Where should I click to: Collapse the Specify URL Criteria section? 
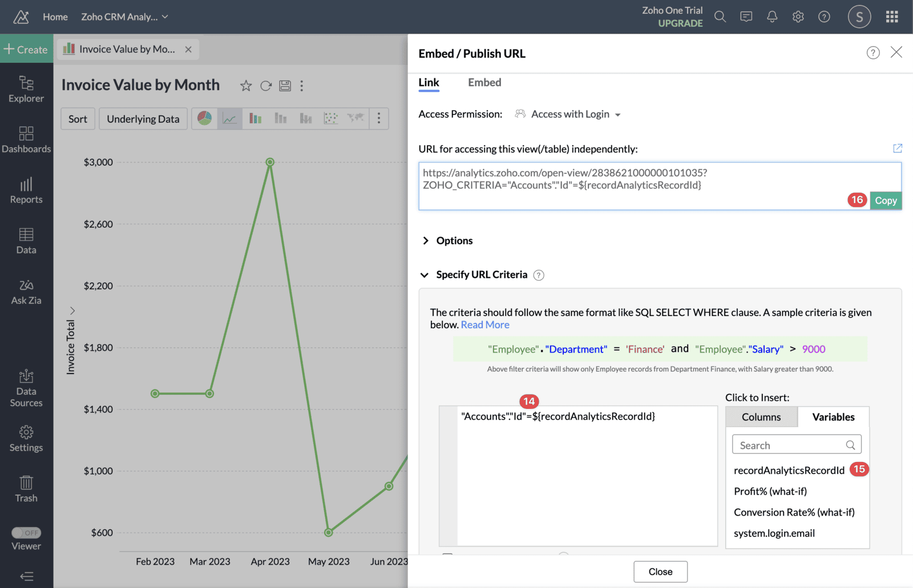pos(424,275)
